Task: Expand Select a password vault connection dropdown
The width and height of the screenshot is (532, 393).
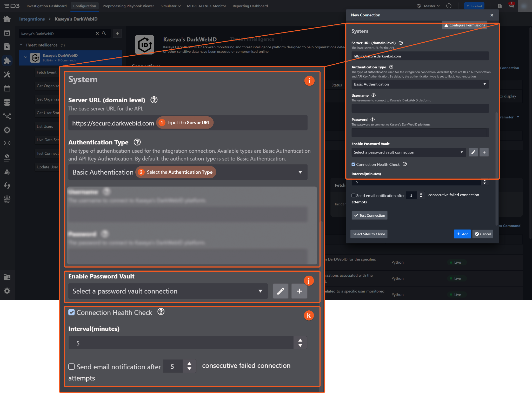Action: coord(408,152)
